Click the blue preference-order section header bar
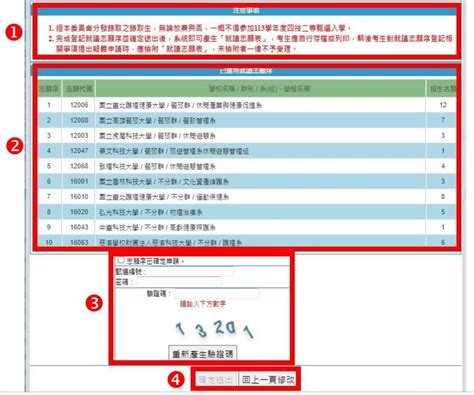The height and width of the screenshot is (395, 474). [x=247, y=71]
